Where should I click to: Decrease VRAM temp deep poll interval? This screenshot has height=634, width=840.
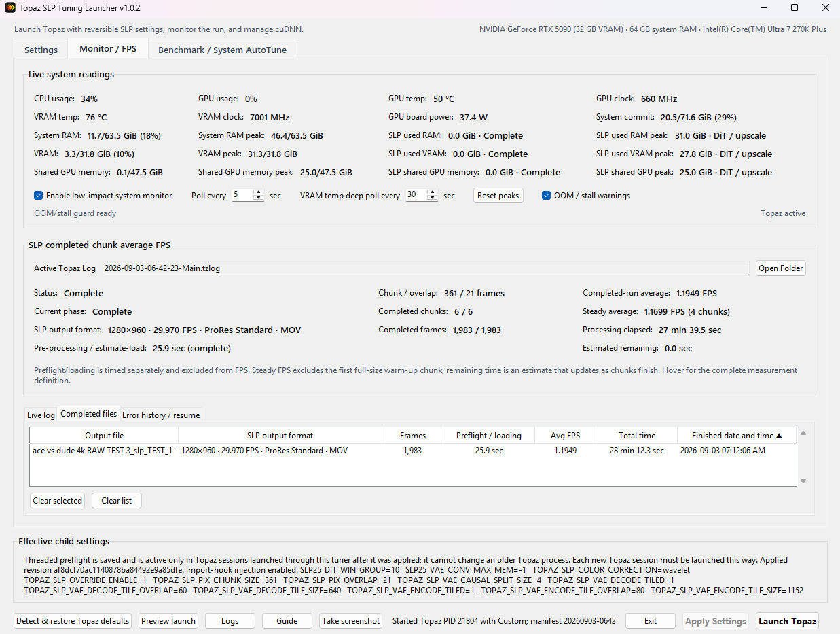click(433, 198)
